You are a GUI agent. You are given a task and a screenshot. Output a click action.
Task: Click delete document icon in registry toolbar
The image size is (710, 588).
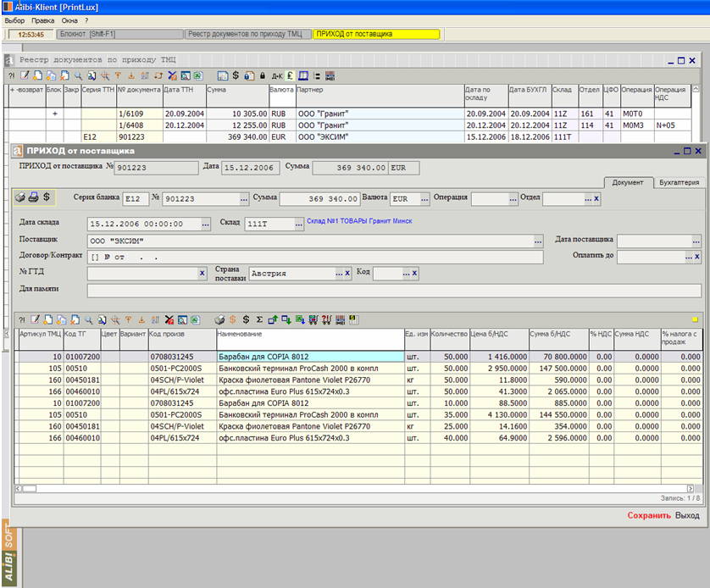pos(64,75)
